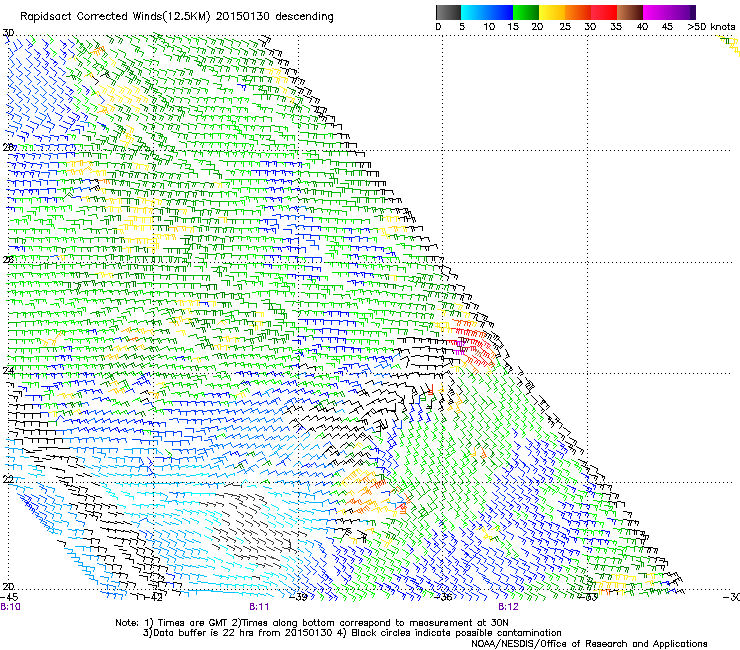Click the note line starting 'Note: 1) Times are GMT'

pyautogui.click(x=312, y=623)
